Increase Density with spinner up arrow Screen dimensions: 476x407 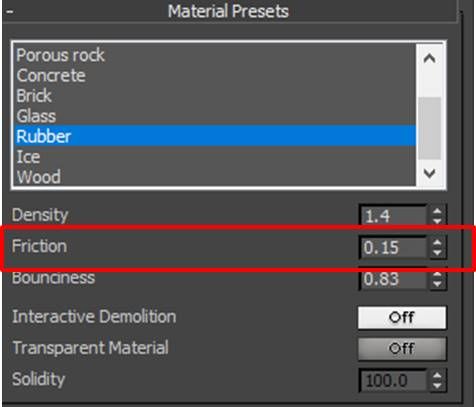point(437,211)
